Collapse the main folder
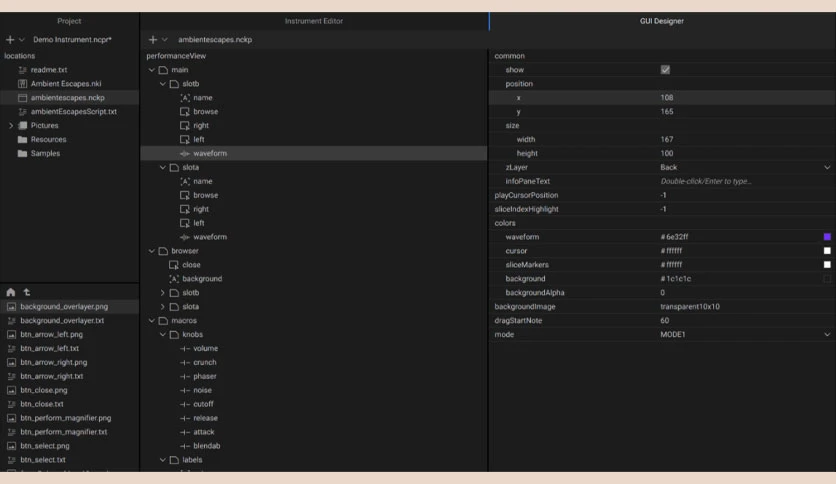The height and width of the screenshot is (484, 836). point(152,70)
